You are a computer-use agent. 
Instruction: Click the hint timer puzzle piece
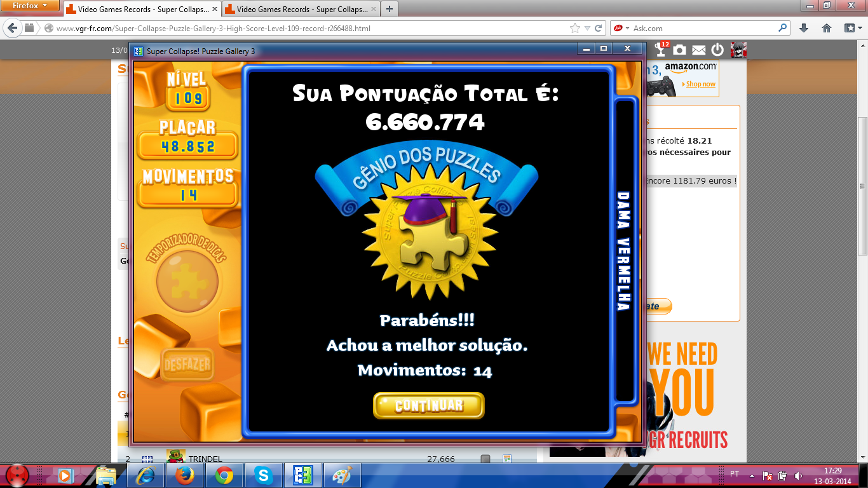pyautogui.click(x=187, y=281)
